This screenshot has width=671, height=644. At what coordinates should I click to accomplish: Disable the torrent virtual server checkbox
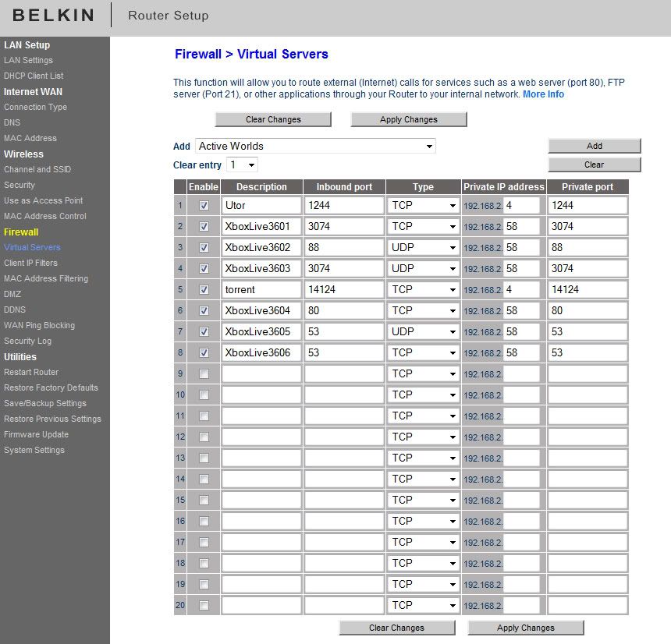click(x=204, y=290)
